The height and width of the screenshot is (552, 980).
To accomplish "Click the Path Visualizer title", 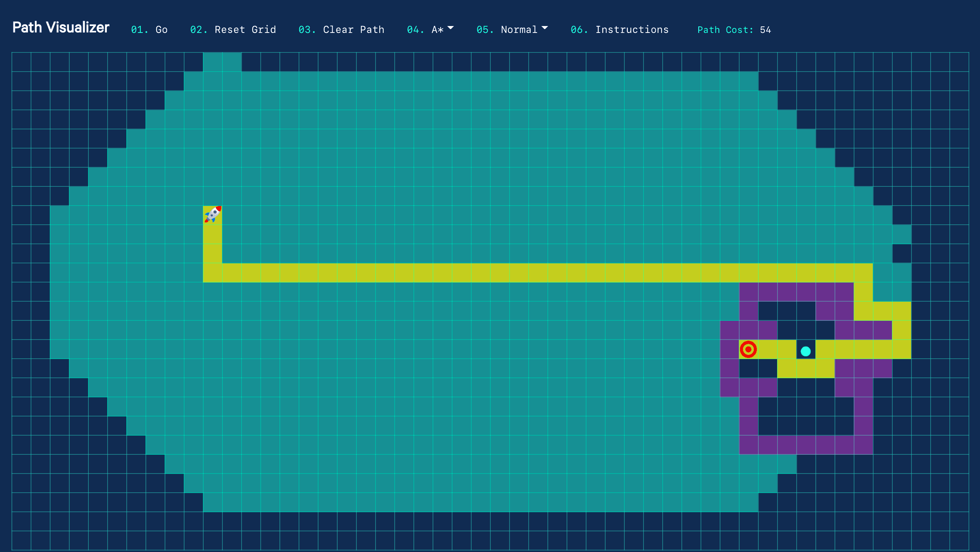I will point(61,28).
